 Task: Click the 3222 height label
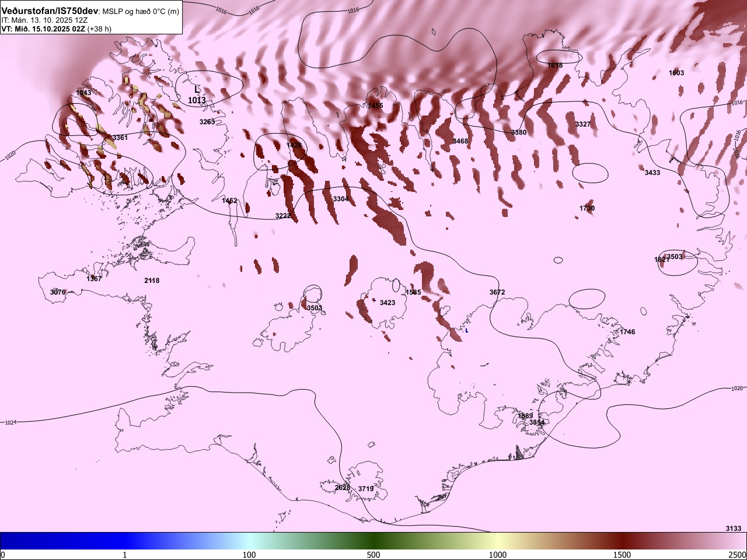(283, 216)
